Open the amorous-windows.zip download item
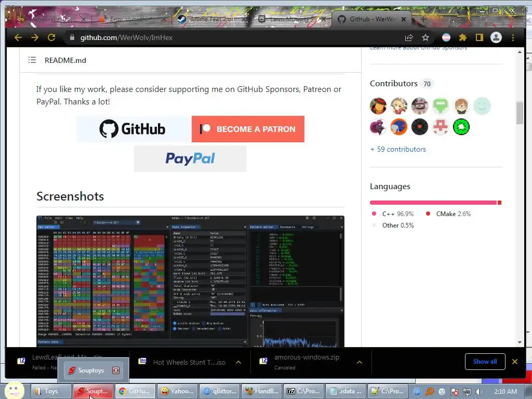This screenshot has height=399, width=532. tap(303, 362)
